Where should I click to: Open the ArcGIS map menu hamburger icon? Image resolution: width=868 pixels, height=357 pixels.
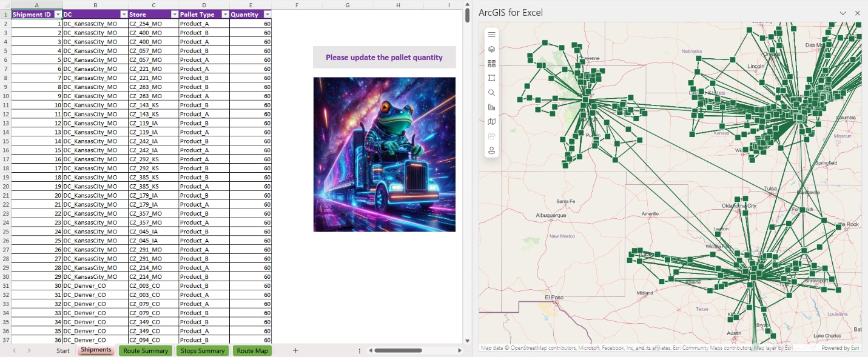click(492, 35)
